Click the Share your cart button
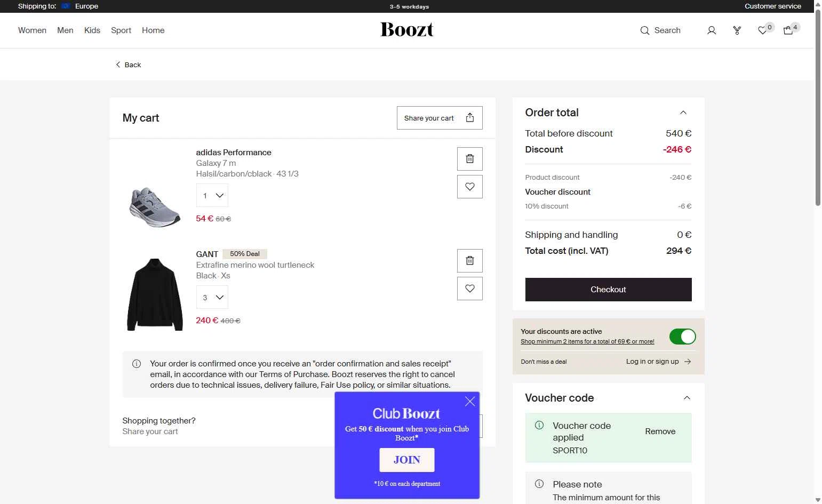 440,118
